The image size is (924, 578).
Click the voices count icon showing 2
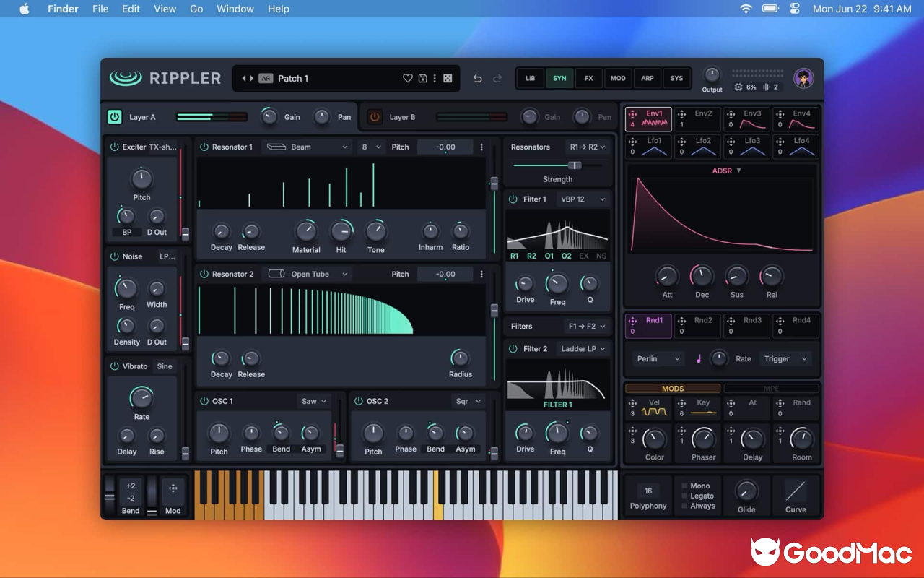(x=766, y=87)
